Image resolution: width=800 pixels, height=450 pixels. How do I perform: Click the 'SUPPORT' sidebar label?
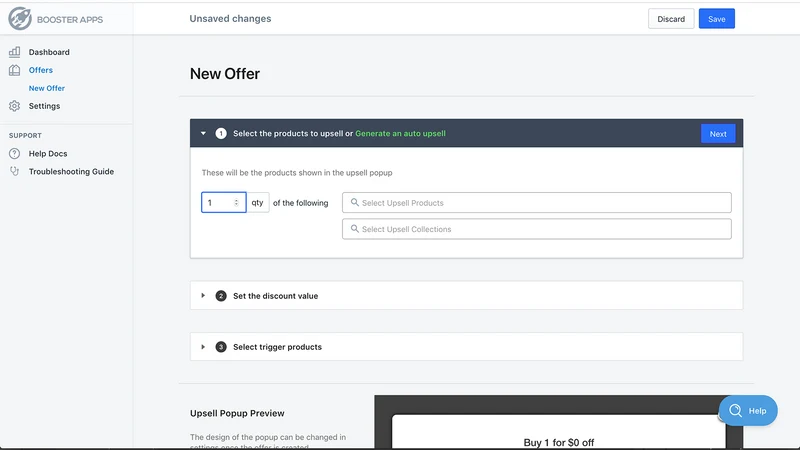point(25,136)
